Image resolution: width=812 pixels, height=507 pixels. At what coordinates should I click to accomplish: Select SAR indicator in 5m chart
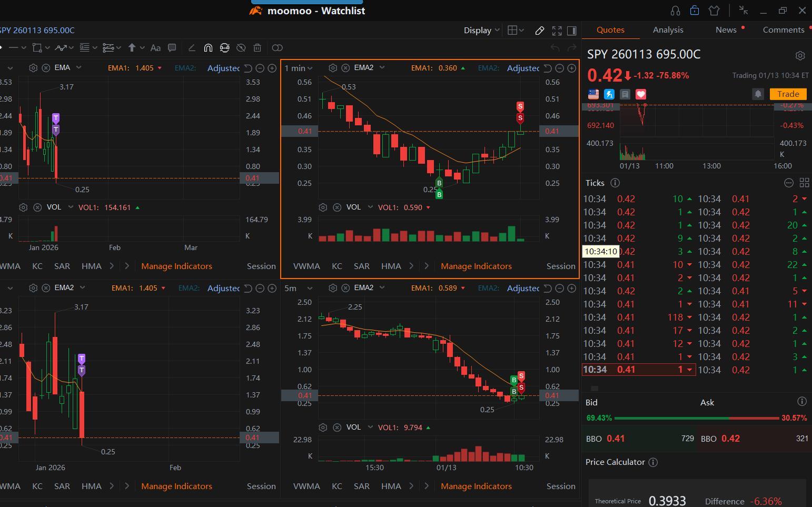[362, 486]
